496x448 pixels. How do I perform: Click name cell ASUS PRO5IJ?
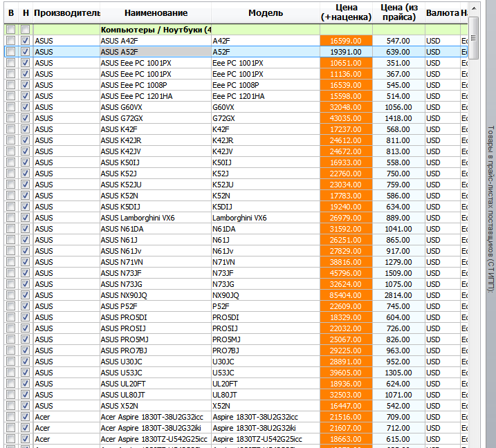[x=156, y=328]
